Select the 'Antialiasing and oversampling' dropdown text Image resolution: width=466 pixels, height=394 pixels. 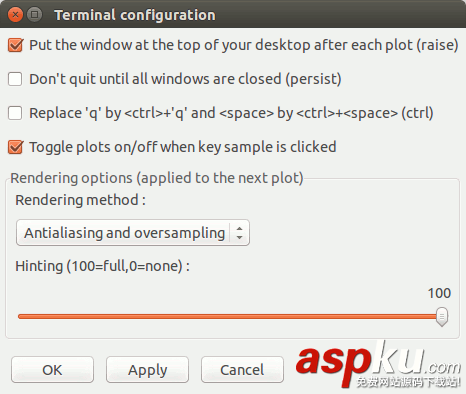[124, 233]
